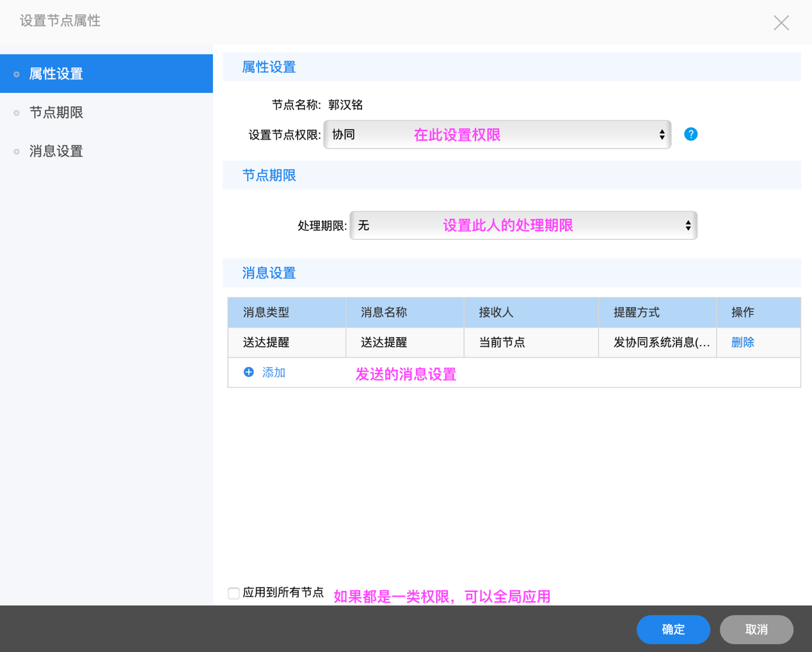Image resolution: width=812 pixels, height=652 pixels.
Task: Open the 设置节点权限 dropdown showing 协同
Action: tap(497, 134)
